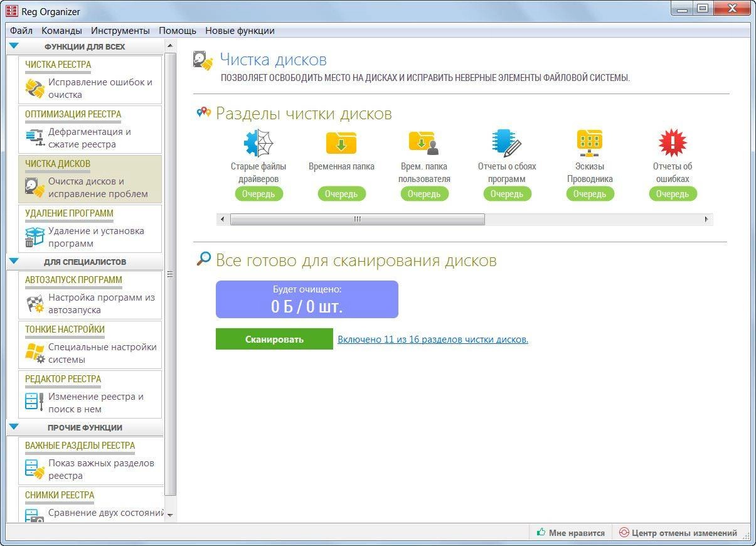Click the sections list scroll right arrow
Image resolution: width=756 pixels, height=546 pixels.
706,219
